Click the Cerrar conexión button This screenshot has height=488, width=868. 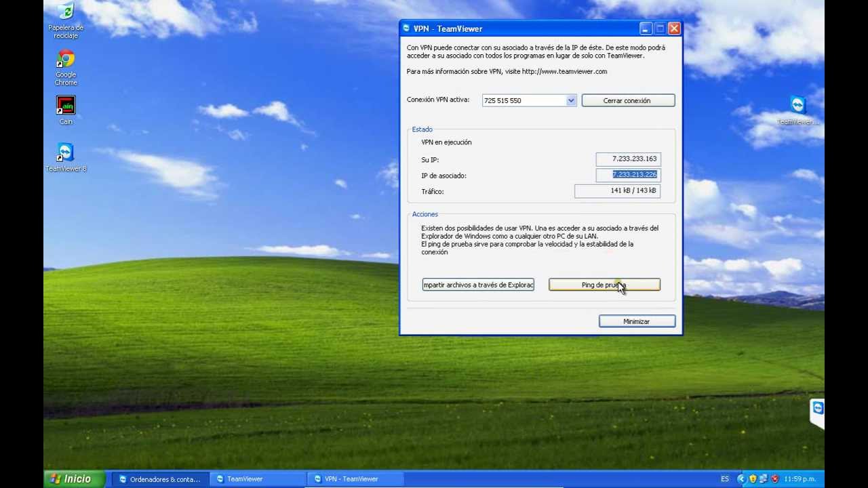628,100
